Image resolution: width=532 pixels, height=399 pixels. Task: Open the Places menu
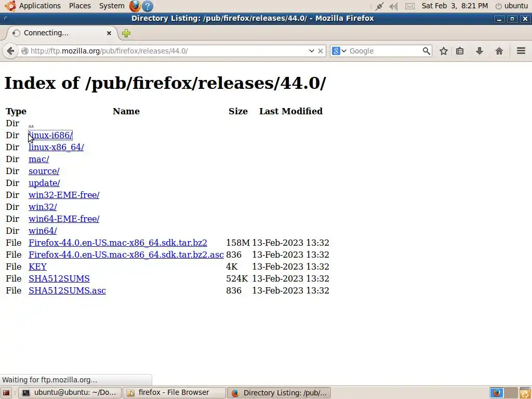tap(79, 6)
